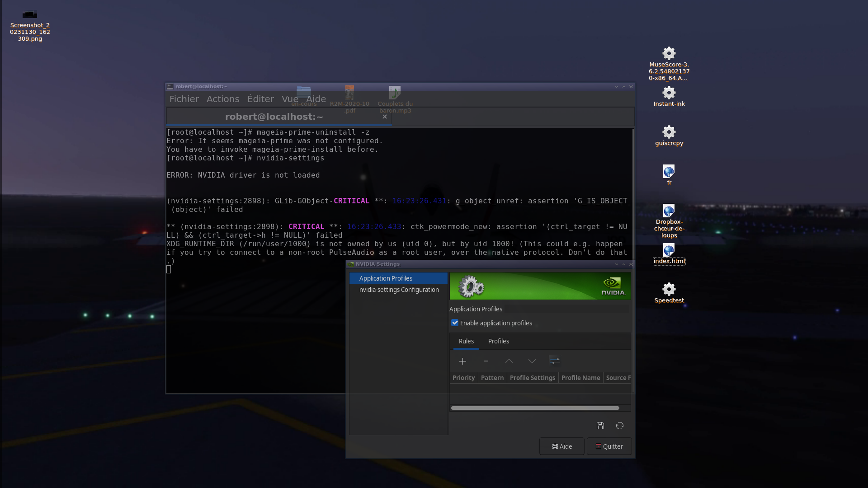Switch to the Rules tab
Image resolution: width=868 pixels, height=488 pixels.
pyautogui.click(x=466, y=341)
